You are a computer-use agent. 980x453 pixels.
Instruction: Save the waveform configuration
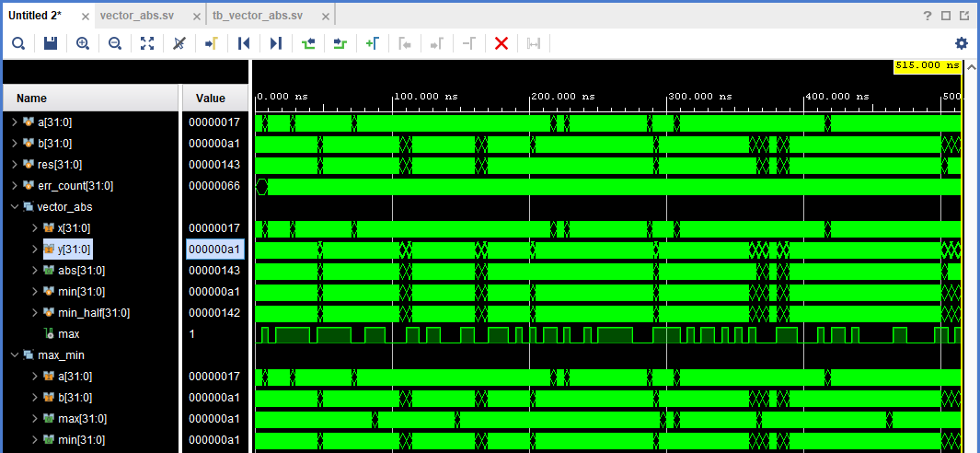point(51,43)
